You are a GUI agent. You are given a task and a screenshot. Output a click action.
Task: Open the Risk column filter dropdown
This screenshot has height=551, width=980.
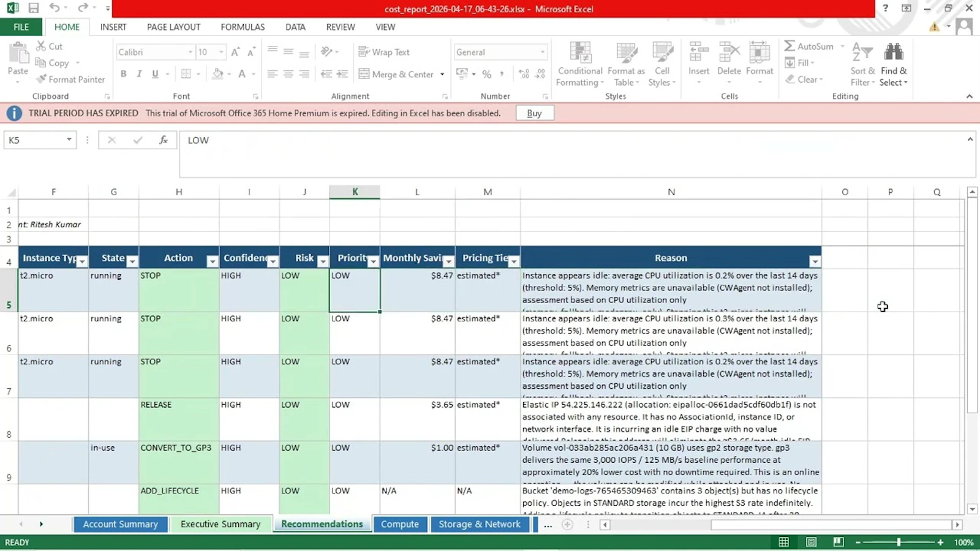point(323,262)
